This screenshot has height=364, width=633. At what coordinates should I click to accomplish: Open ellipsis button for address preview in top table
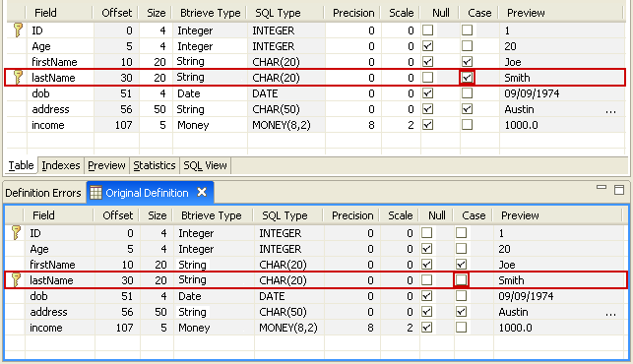[x=610, y=110]
